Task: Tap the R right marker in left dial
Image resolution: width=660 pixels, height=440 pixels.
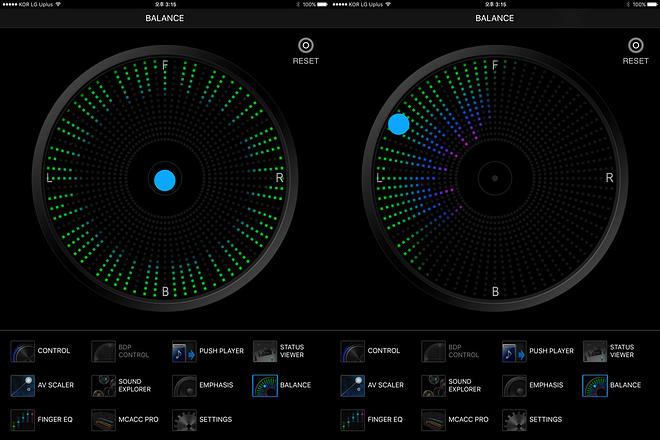Action: click(279, 178)
